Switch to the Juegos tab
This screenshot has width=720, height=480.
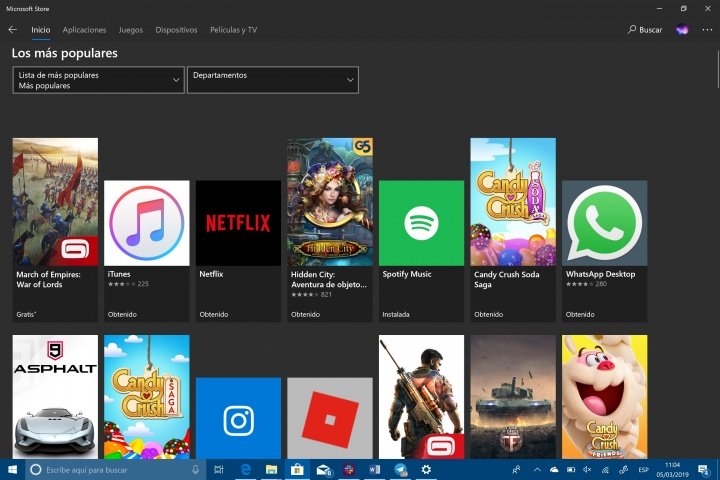click(130, 30)
